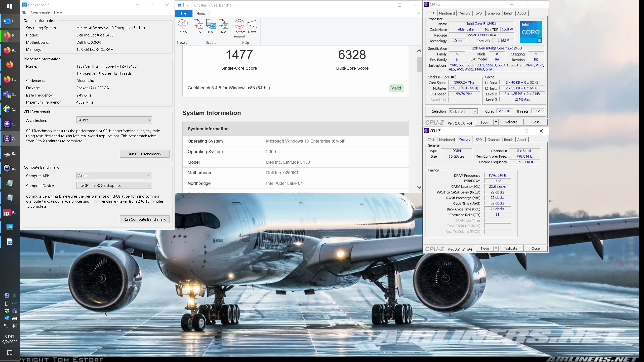The height and width of the screenshot is (362, 644).
Task: Click the results scrollbar up arrow
Action: point(419,51)
